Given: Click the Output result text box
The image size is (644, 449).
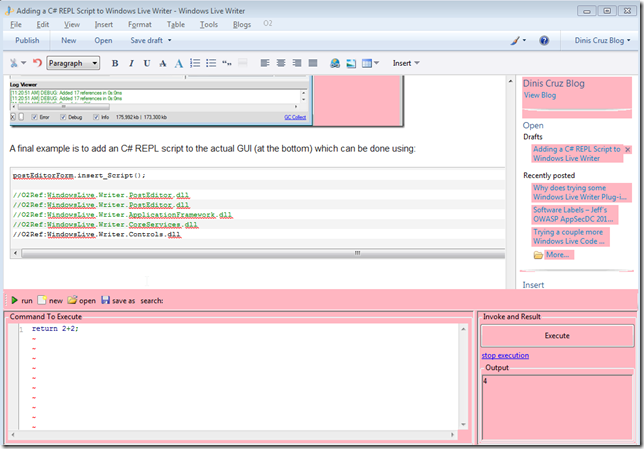Looking at the screenshot, I should 557,407.
